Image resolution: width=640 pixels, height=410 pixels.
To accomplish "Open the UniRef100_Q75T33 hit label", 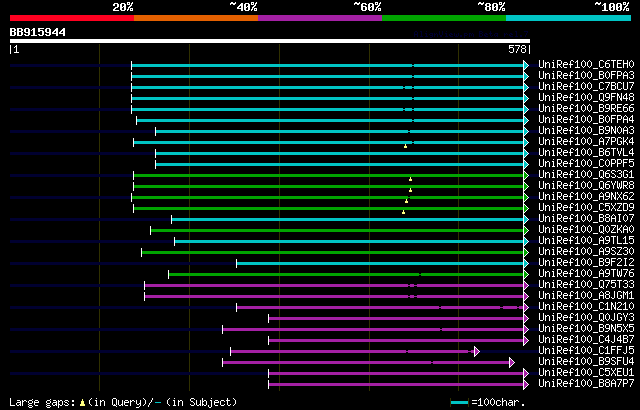I will pyautogui.click(x=586, y=285).
